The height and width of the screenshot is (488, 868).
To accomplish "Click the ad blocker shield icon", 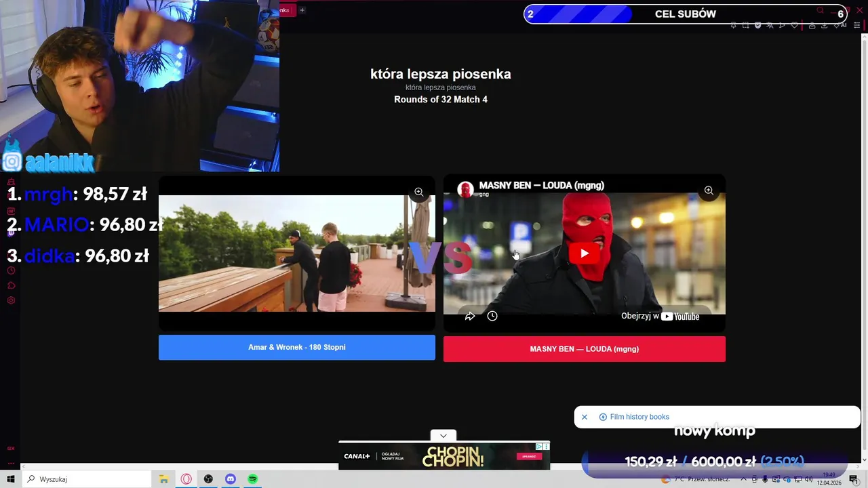I will 758,25.
